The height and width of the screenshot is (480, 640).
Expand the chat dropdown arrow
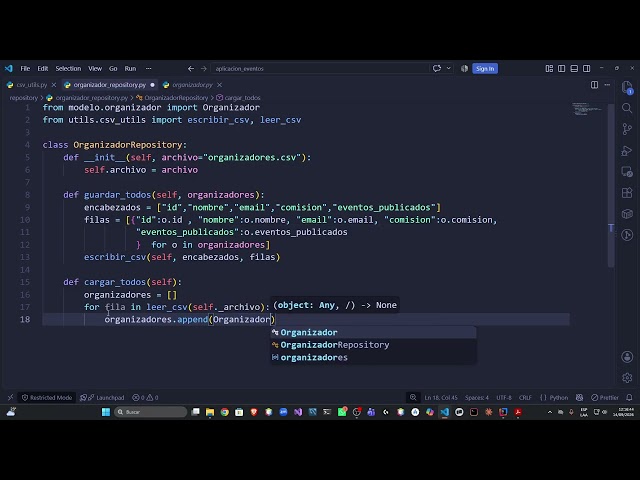pyautogui.click(x=449, y=69)
